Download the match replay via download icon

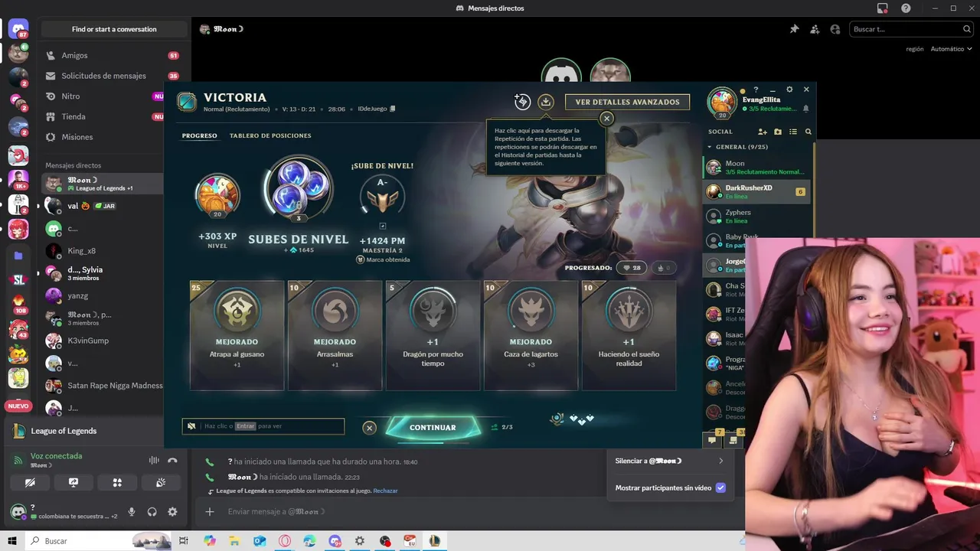545,102
